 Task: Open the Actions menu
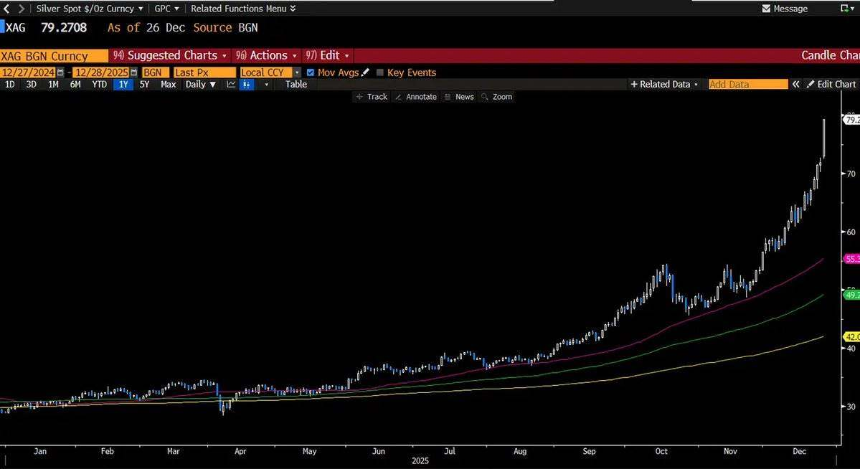point(266,56)
